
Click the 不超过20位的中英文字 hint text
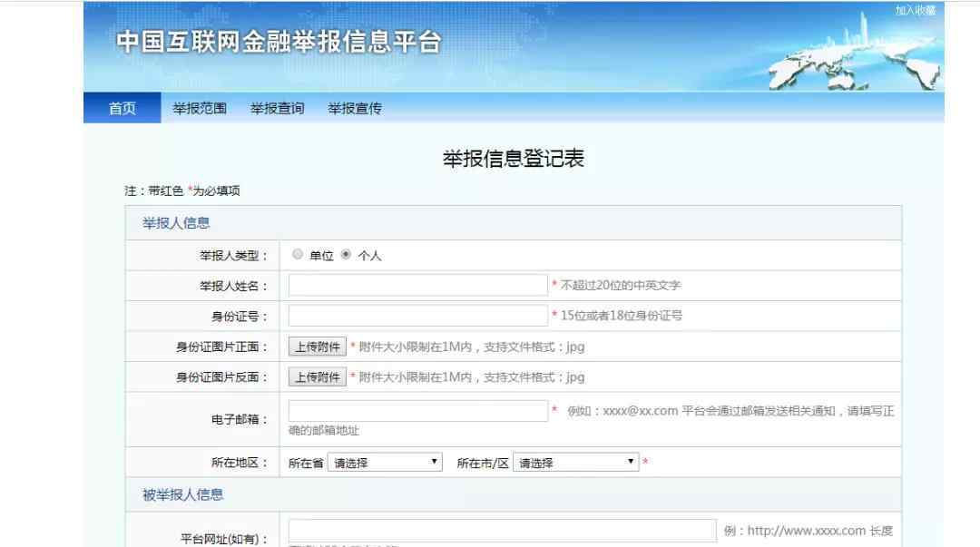tap(621, 285)
